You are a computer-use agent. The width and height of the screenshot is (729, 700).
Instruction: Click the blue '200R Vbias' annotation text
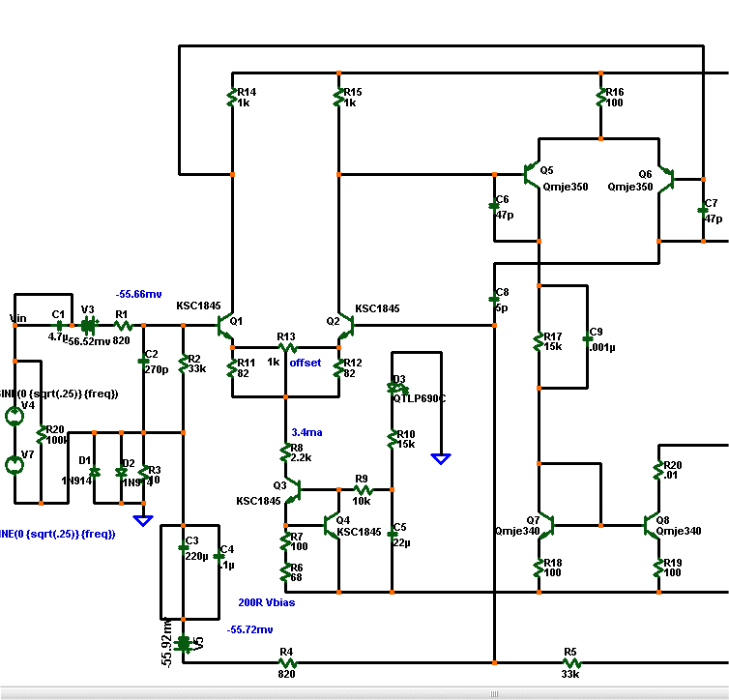(267, 602)
